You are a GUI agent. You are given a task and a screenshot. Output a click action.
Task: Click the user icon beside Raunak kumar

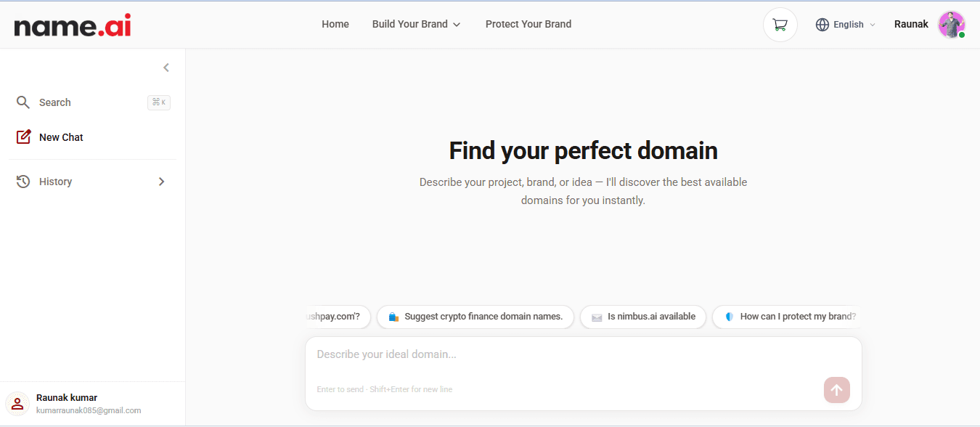pyautogui.click(x=17, y=404)
